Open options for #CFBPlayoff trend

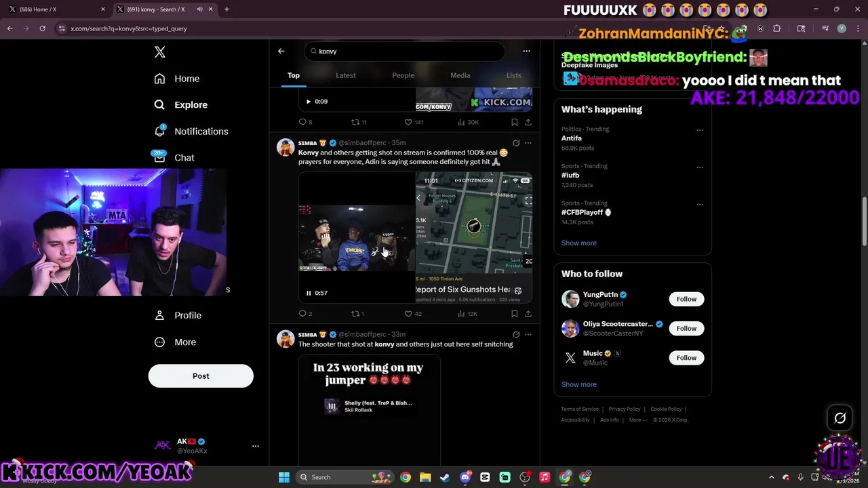[x=700, y=204]
